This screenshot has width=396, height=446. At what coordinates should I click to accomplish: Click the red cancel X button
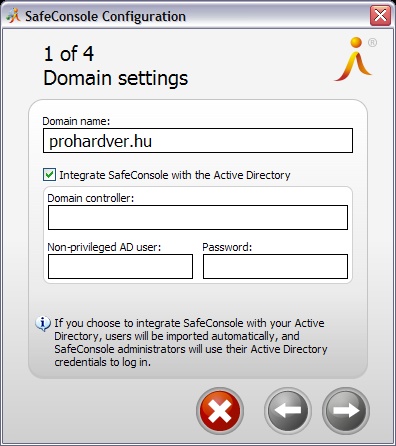tap(220, 411)
